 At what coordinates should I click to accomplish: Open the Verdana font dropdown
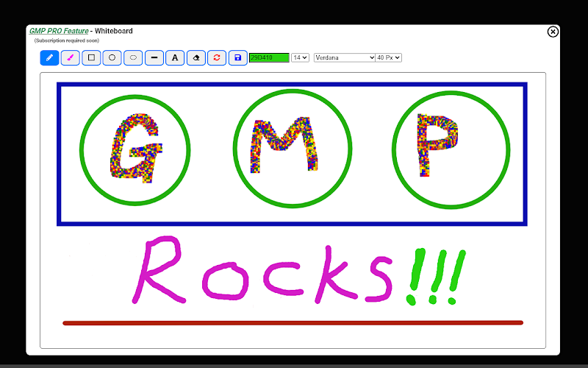coord(344,58)
